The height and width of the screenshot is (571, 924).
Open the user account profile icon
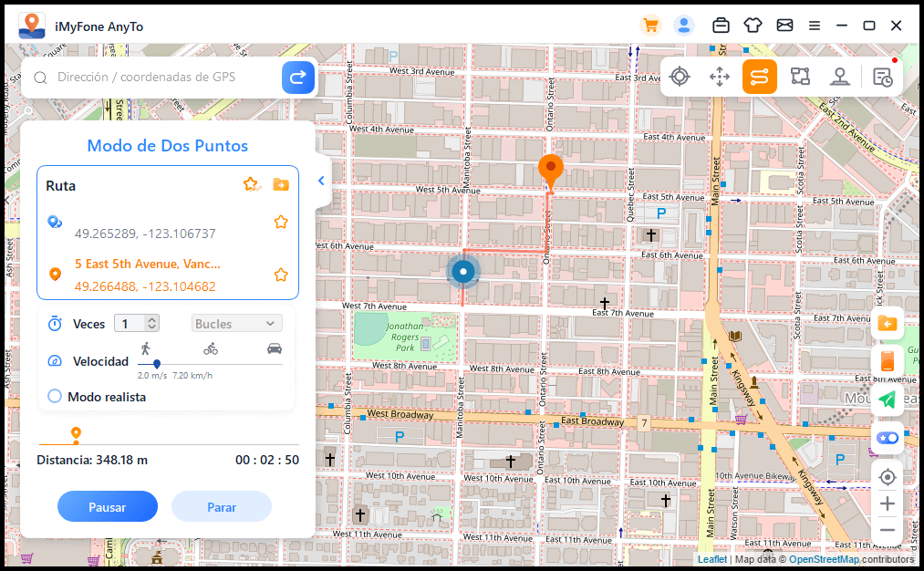pyautogui.click(x=684, y=26)
